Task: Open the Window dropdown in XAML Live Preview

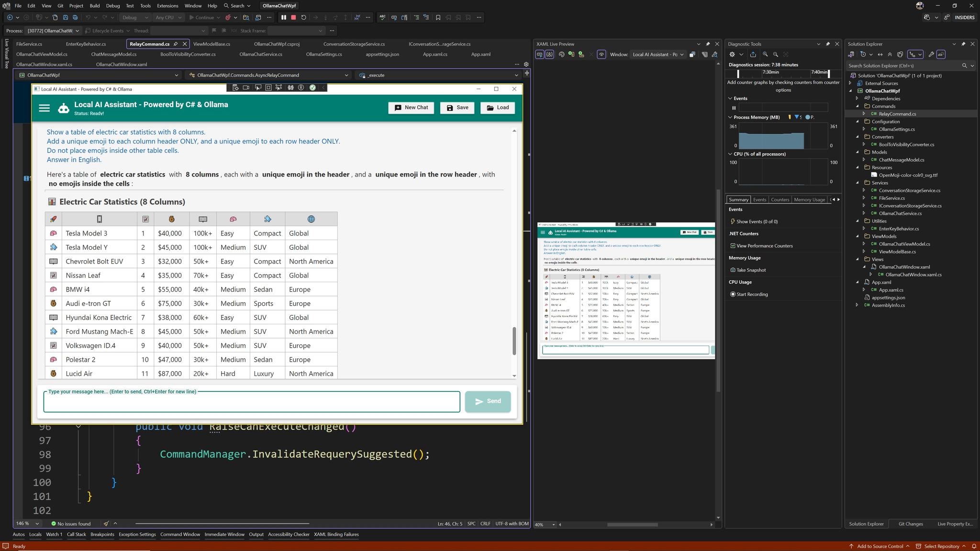Action: (658, 55)
